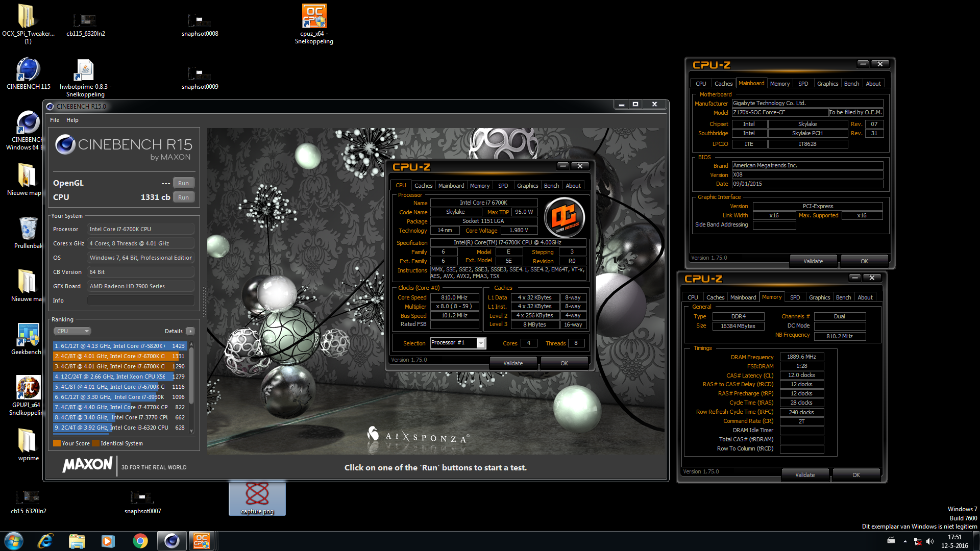980x551 pixels.
Task: Open Windows Media Player taskbar icon
Action: coord(108,541)
